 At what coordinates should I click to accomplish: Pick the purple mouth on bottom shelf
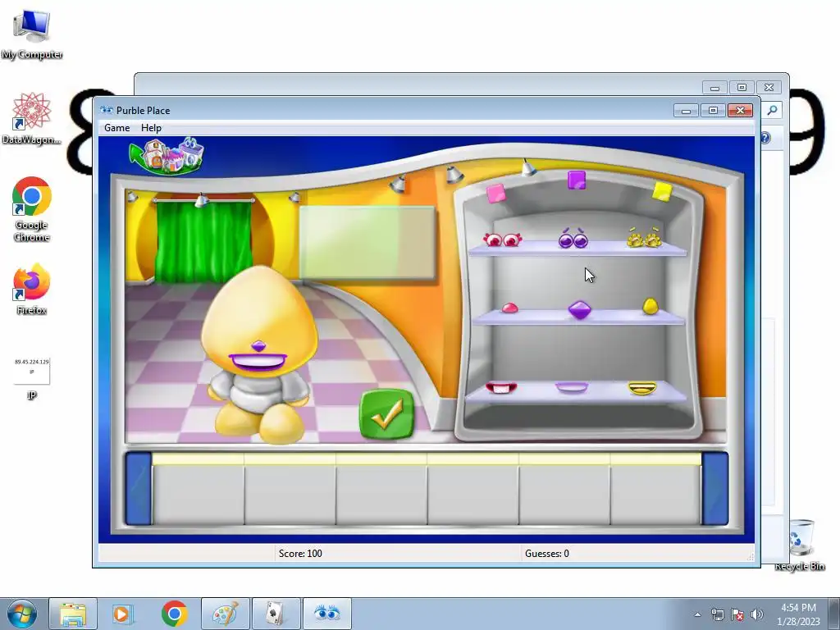(572, 387)
